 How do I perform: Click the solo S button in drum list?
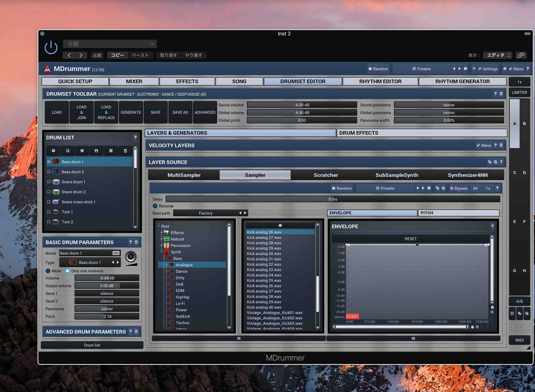(x=125, y=151)
